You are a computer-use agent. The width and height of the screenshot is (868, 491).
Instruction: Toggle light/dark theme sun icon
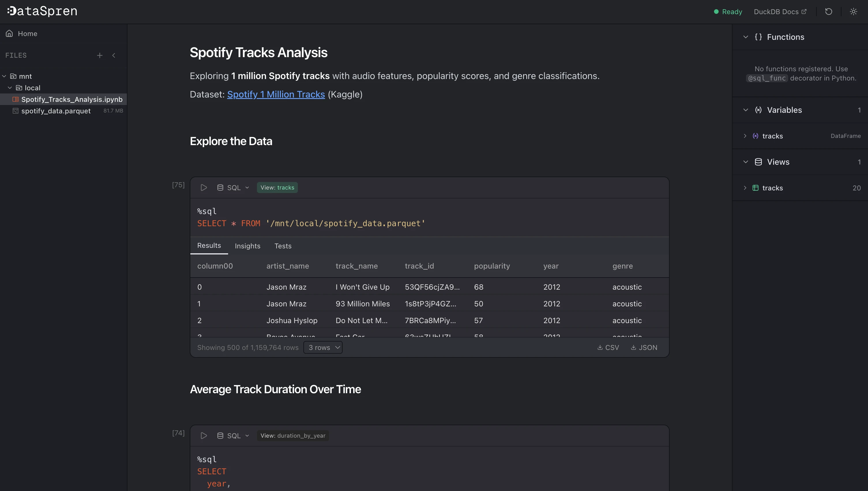[853, 12]
